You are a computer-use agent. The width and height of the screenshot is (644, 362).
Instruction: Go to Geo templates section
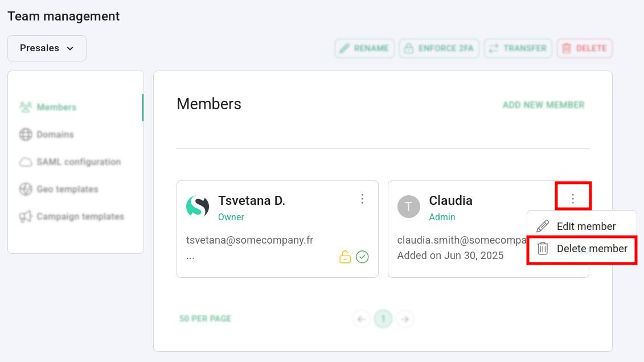click(67, 189)
